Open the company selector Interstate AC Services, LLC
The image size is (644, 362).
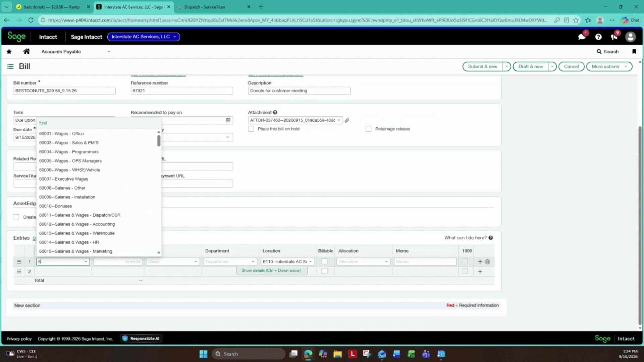click(x=144, y=37)
